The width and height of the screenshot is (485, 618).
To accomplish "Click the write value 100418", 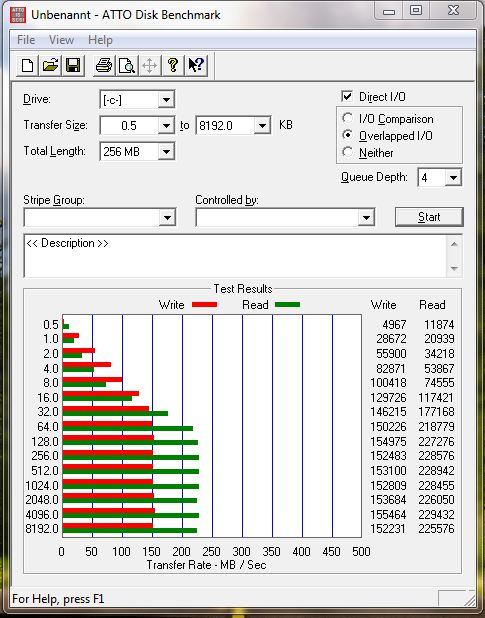I will tap(388, 383).
